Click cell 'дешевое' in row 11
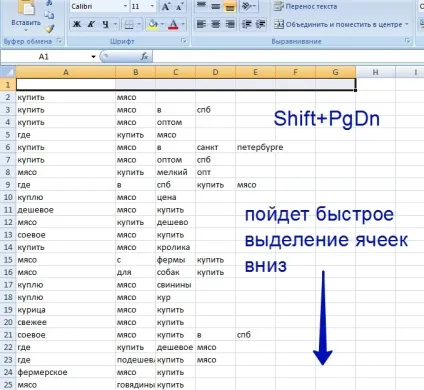424x390 pixels. [x=66, y=210]
